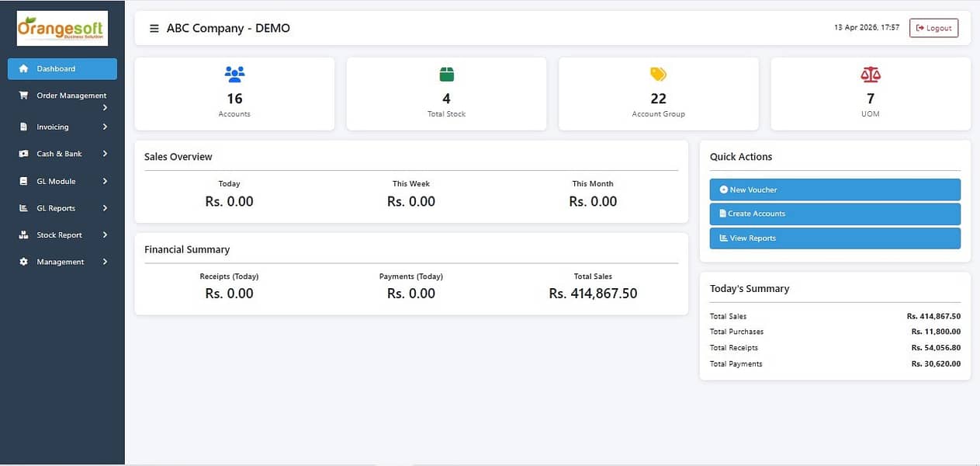The height and width of the screenshot is (466, 980).
Task: Click the Quick Actions heading
Action: click(x=741, y=156)
